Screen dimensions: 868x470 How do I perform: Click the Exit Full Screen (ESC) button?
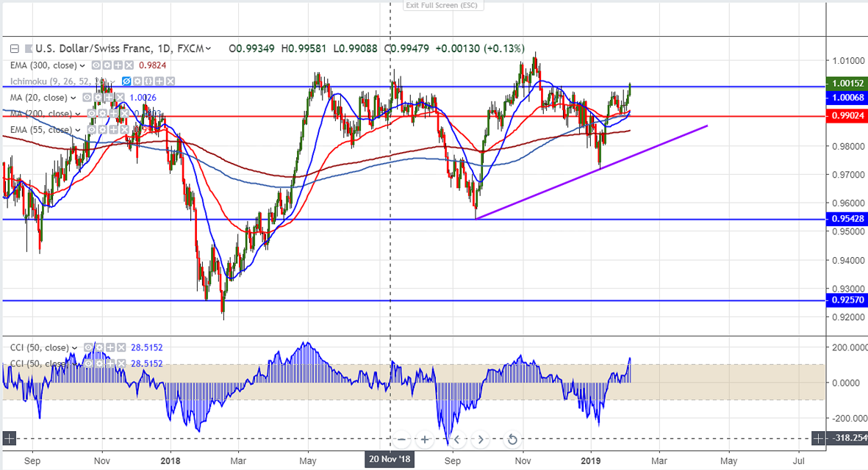(x=442, y=6)
